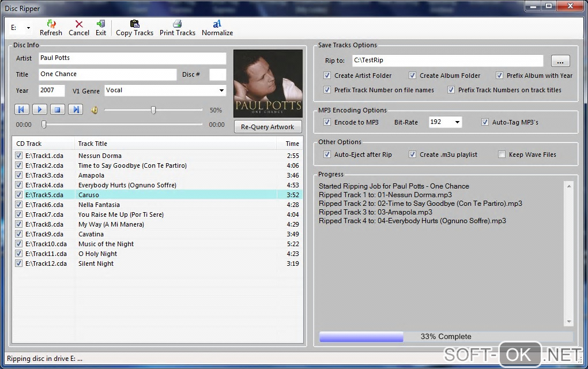
Task: Select the O Holy Night track
Action: pos(157,254)
